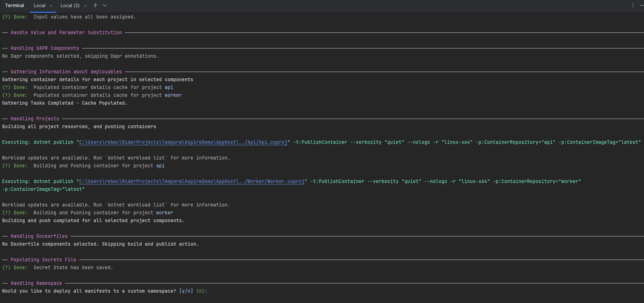Viewport: 644px width, 303px height.
Task: Click the 'Handling Namespace' section header
Action: pyautogui.click(x=36, y=283)
